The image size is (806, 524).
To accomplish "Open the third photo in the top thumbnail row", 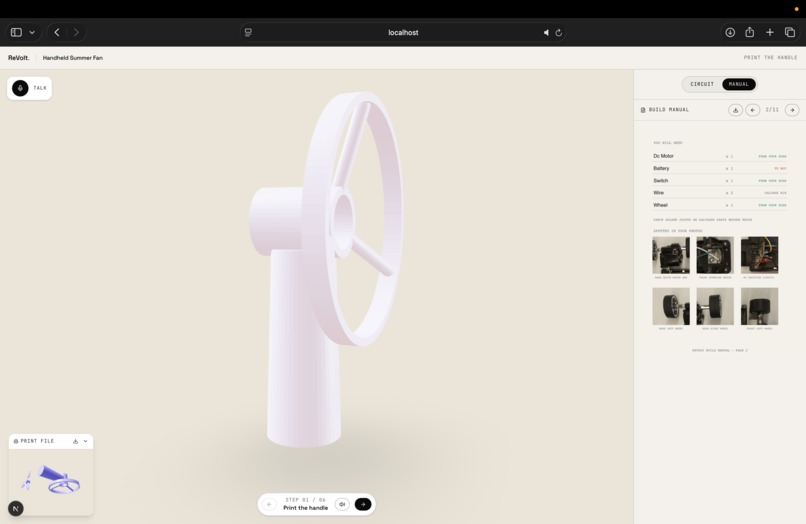I will [759, 255].
